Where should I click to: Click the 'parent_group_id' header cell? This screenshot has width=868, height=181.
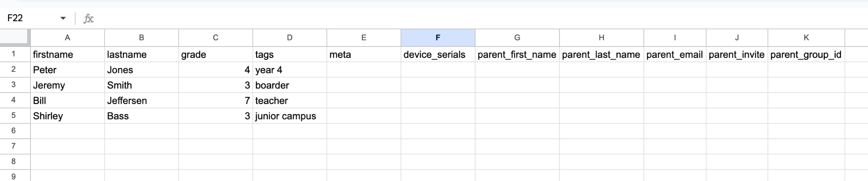tap(806, 55)
